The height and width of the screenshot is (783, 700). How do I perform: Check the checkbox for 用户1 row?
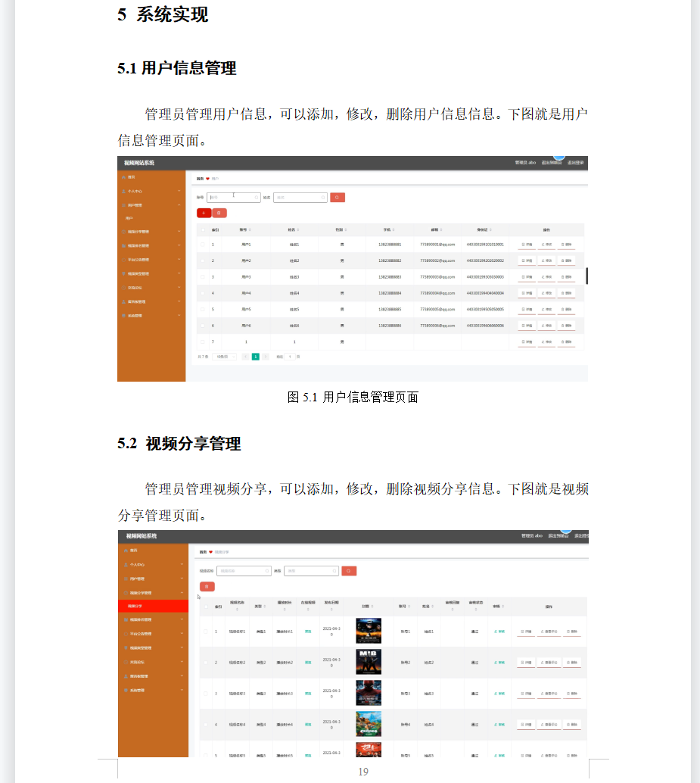click(204, 244)
